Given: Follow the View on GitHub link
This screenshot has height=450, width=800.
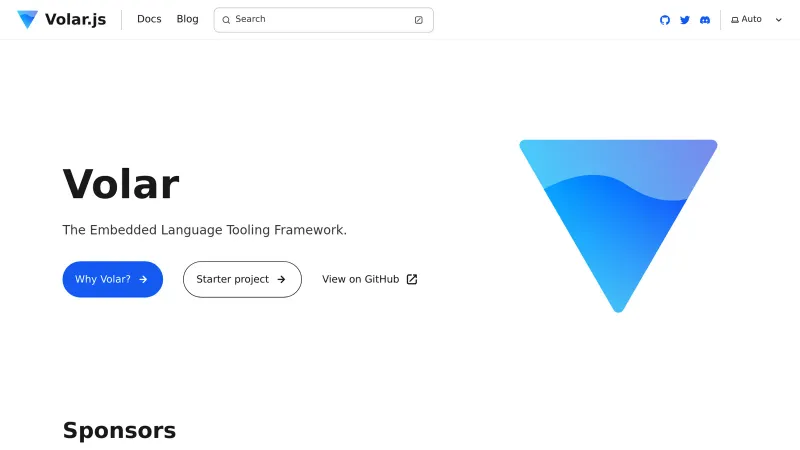Looking at the screenshot, I should [361, 279].
